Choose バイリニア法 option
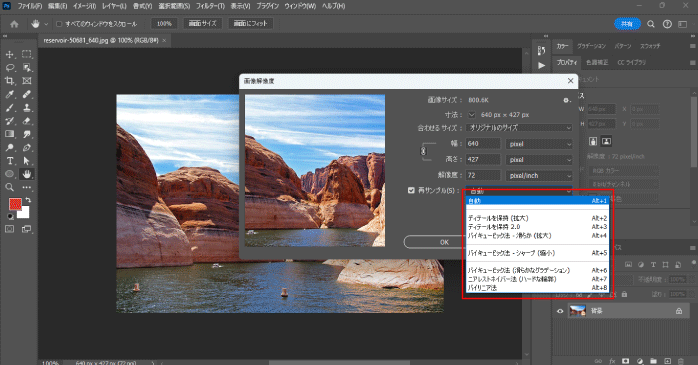The image size is (698, 365). point(537,288)
